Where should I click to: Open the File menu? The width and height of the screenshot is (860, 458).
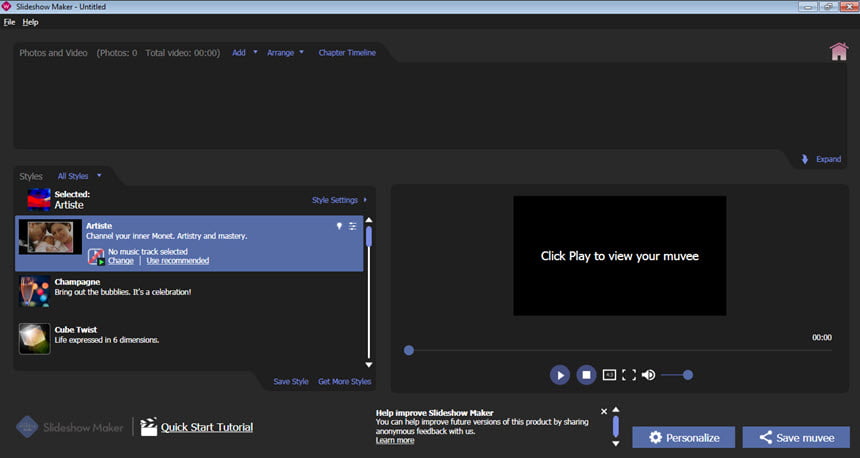point(9,22)
